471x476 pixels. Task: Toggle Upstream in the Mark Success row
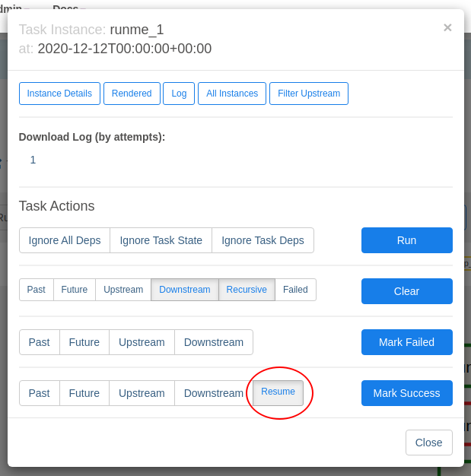142,393
